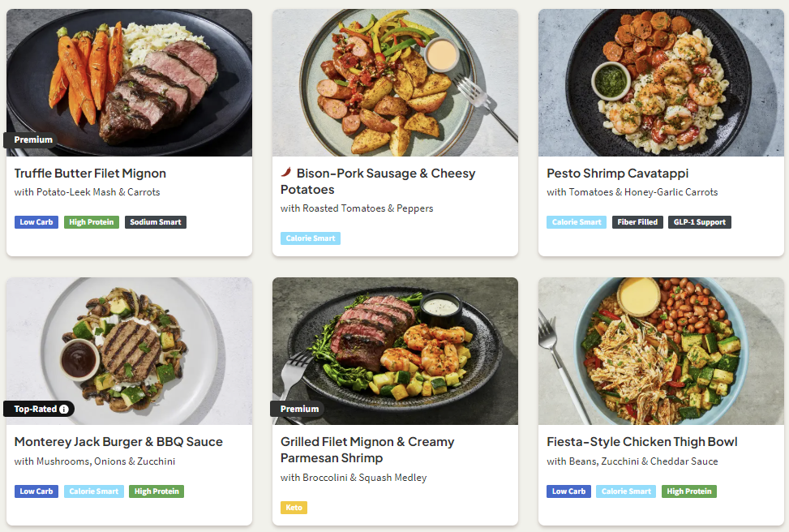Viewport: 789px width, 532px height.
Task: Select the GLP-1 Support tag
Action: pos(699,222)
